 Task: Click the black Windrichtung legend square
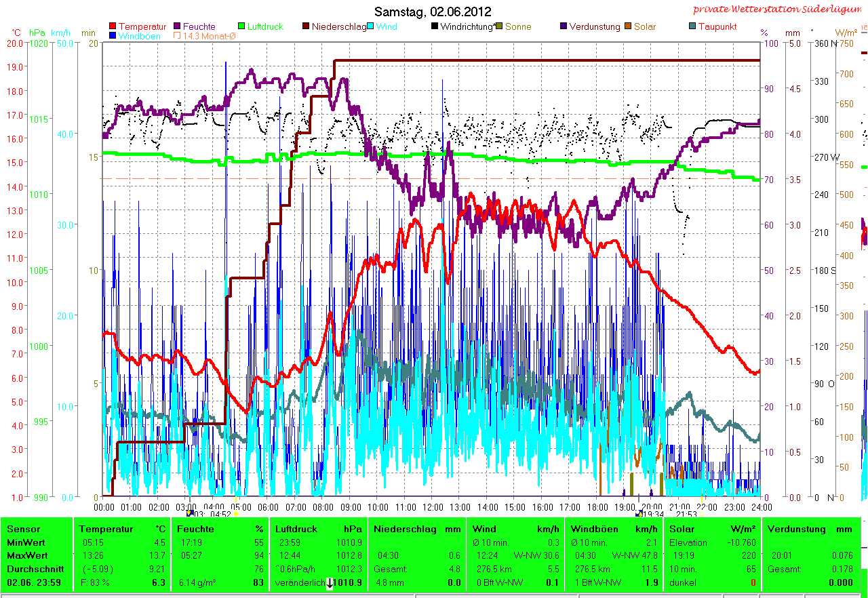[434, 27]
